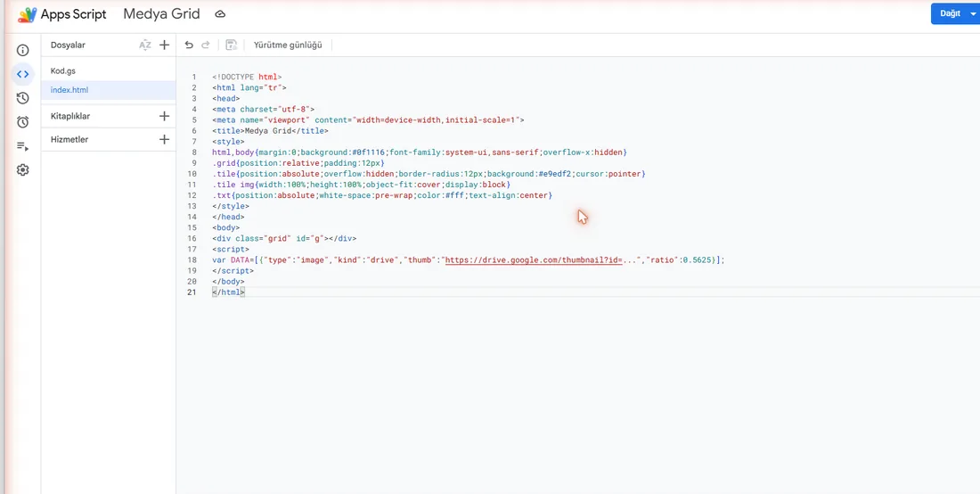Add a library with Kitaplıklar plus
980x494 pixels.
point(165,116)
